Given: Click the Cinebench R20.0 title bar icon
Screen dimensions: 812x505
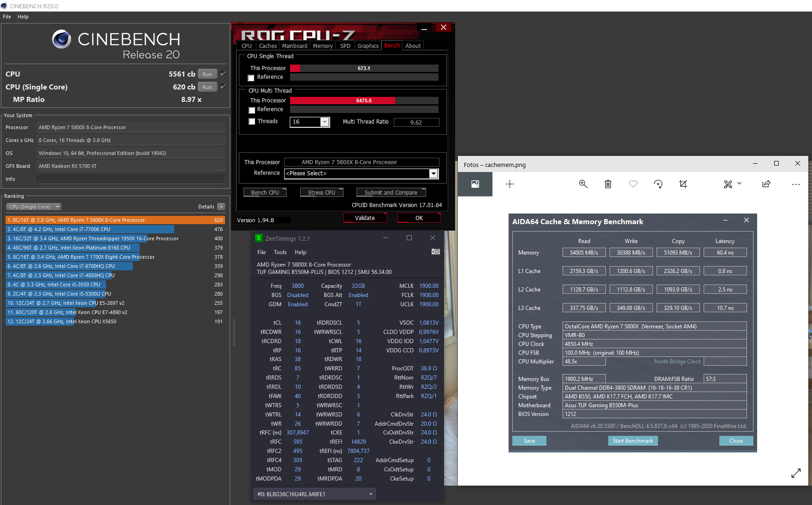Looking at the screenshot, I should 4,6.
